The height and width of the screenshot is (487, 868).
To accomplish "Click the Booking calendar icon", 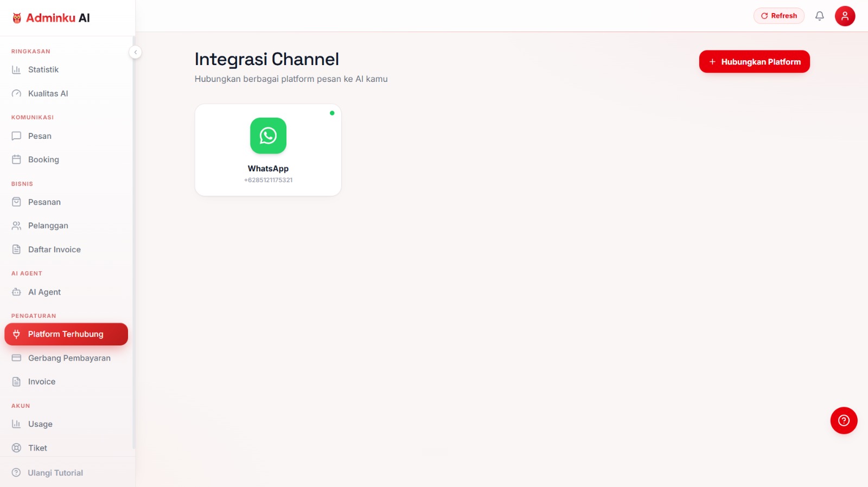I will tap(16, 159).
